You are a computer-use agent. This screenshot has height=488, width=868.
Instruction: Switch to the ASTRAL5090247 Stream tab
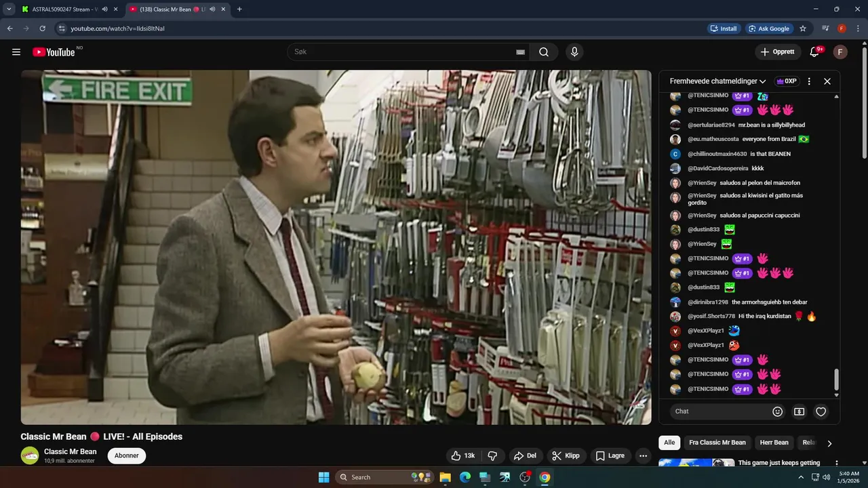[x=65, y=9]
